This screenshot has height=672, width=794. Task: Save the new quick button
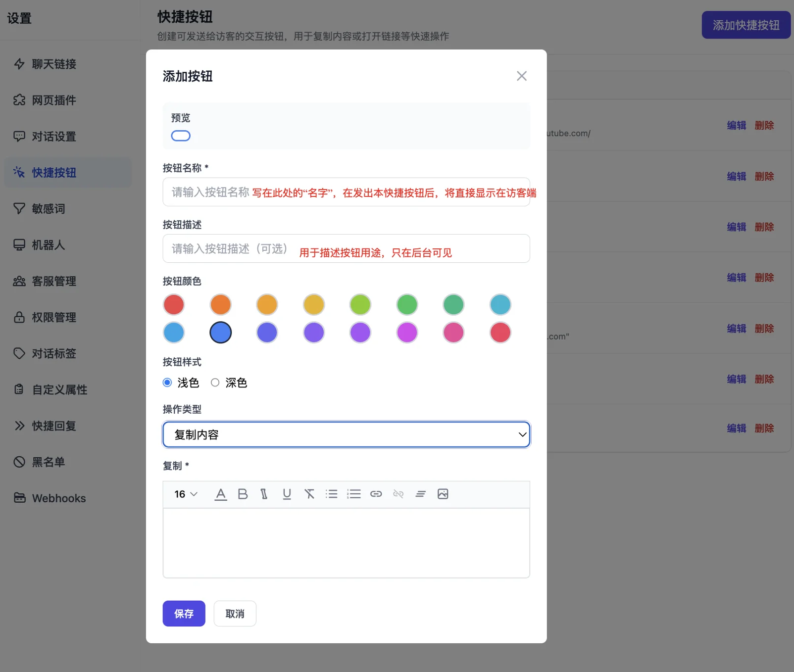184,614
